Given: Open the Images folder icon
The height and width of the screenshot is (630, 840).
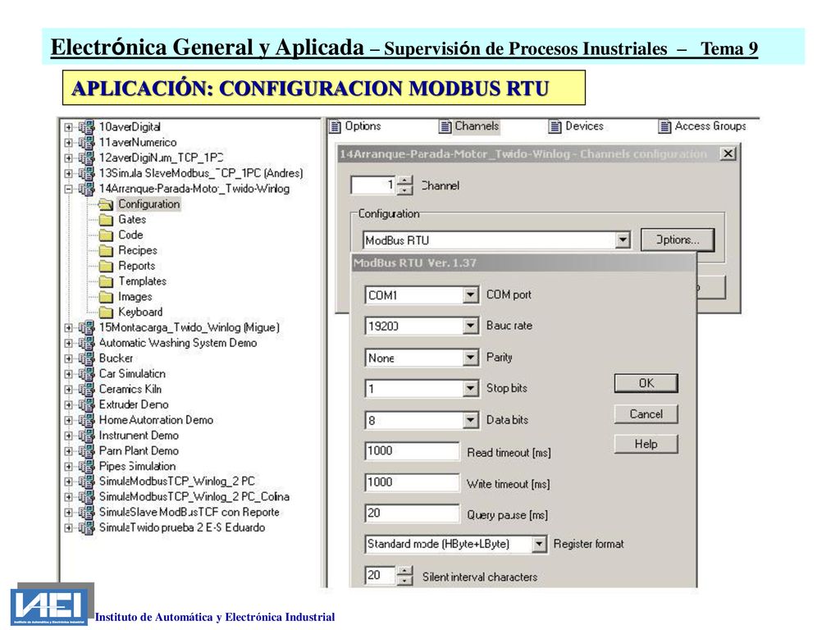Looking at the screenshot, I should point(106,297).
